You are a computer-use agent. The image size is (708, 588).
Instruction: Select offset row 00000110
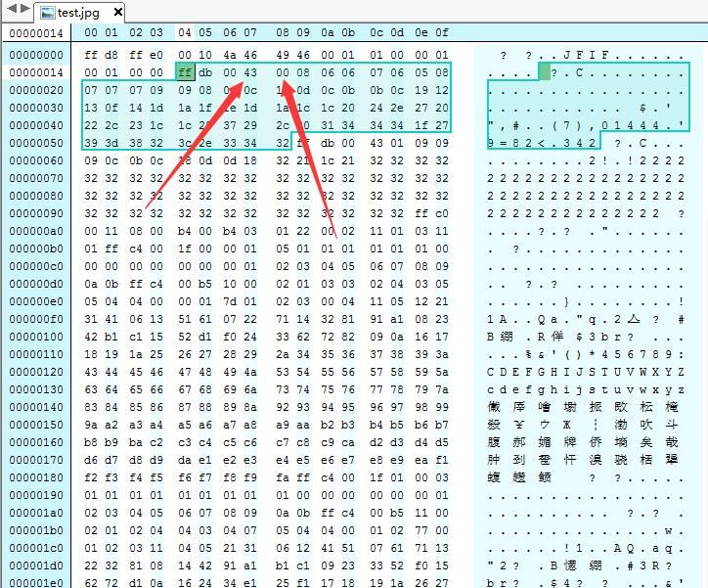36,354
